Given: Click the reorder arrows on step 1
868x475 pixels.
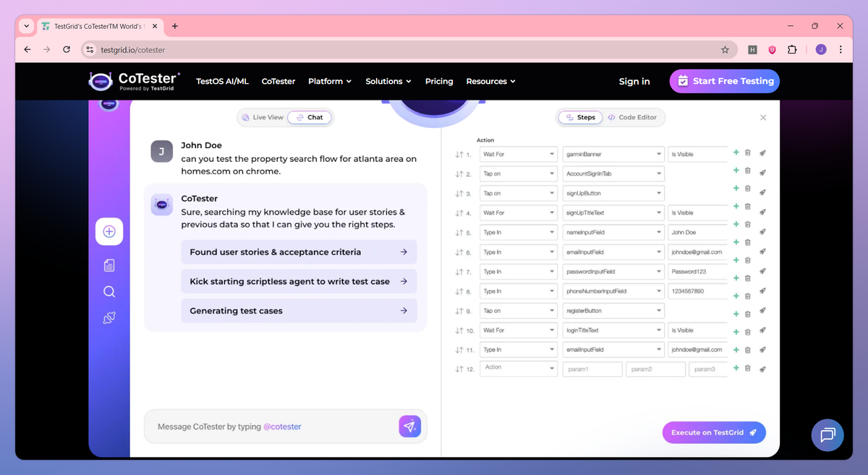Looking at the screenshot, I should 459,155.
